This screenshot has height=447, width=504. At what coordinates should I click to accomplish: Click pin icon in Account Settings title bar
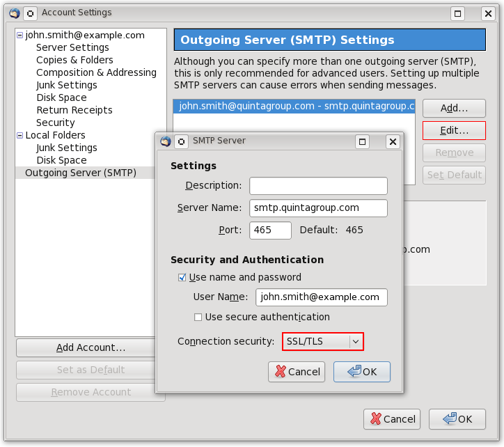30,13
